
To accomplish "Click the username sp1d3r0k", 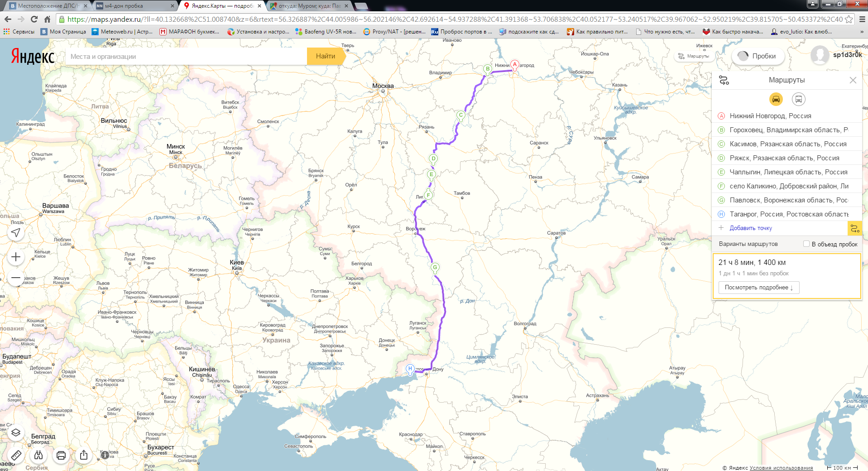I will pos(848,55).
